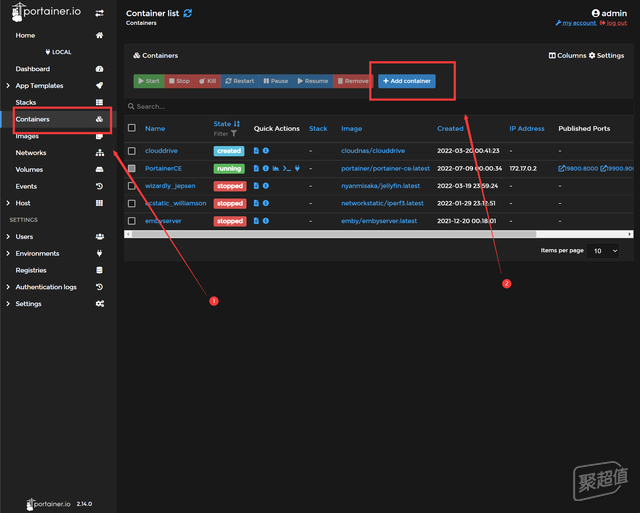The image size is (640, 513).
Task: Sort by the Created column header
Action: coord(450,128)
